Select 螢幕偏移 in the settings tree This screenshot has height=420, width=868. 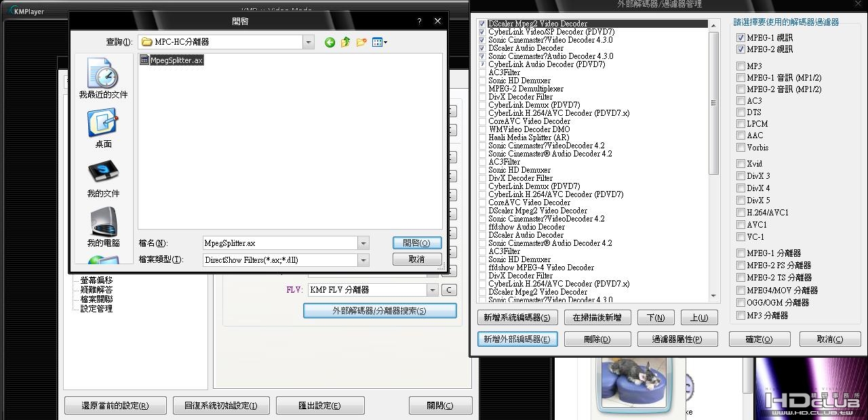coord(96,280)
